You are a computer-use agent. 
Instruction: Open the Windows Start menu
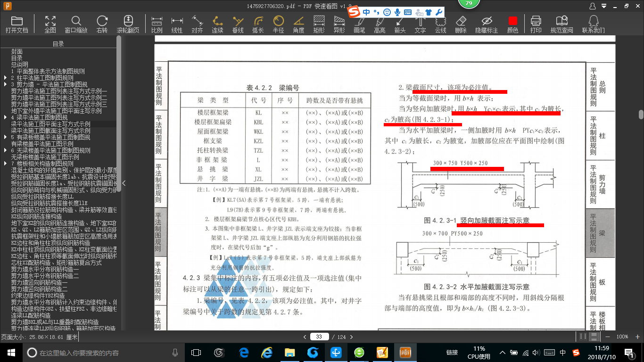tap(11, 352)
